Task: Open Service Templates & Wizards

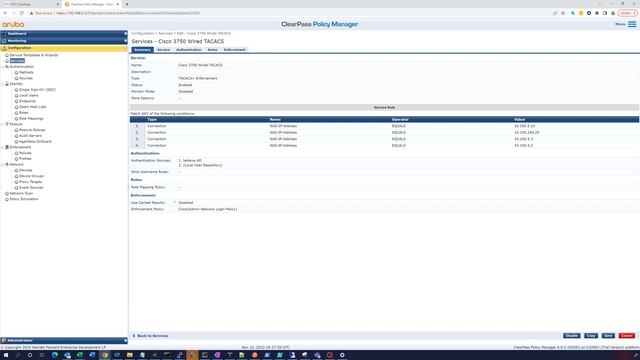Action: pos(34,55)
